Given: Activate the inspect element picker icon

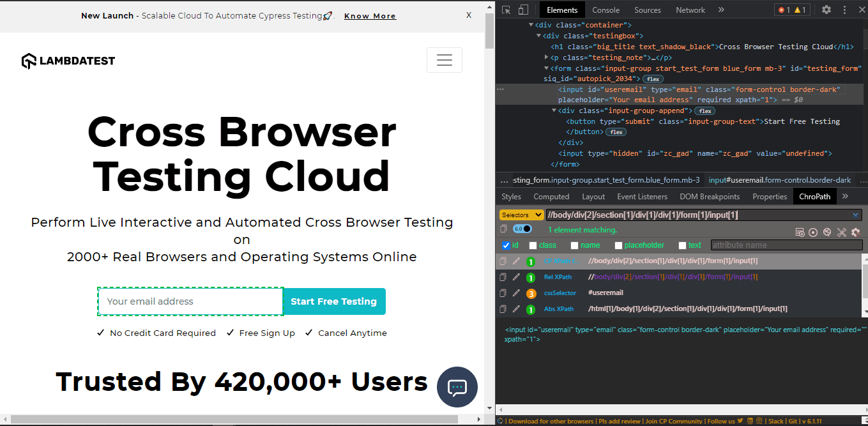Looking at the screenshot, I should click(x=506, y=10).
